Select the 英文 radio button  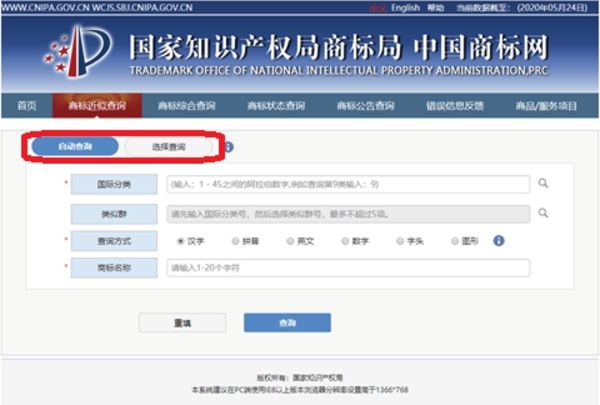tap(290, 241)
